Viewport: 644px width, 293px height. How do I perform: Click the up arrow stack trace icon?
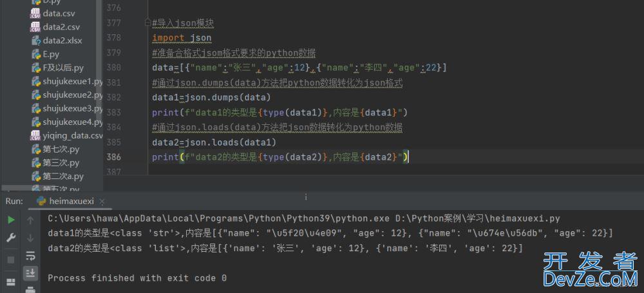pyautogui.click(x=30, y=220)
